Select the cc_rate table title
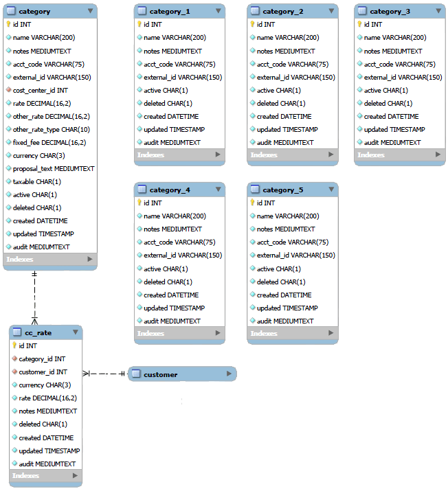The height and width of the screenshot is (489, 448). [x=38, y=333]
